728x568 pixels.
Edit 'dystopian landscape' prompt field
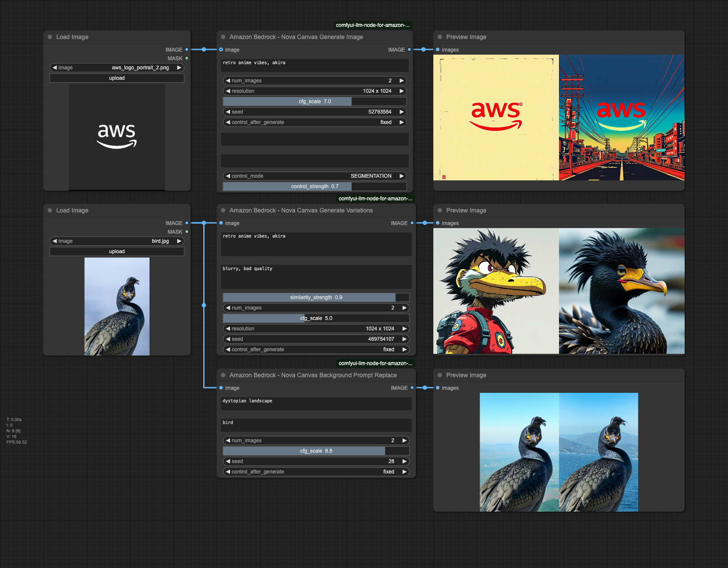[x=316, y=404]
